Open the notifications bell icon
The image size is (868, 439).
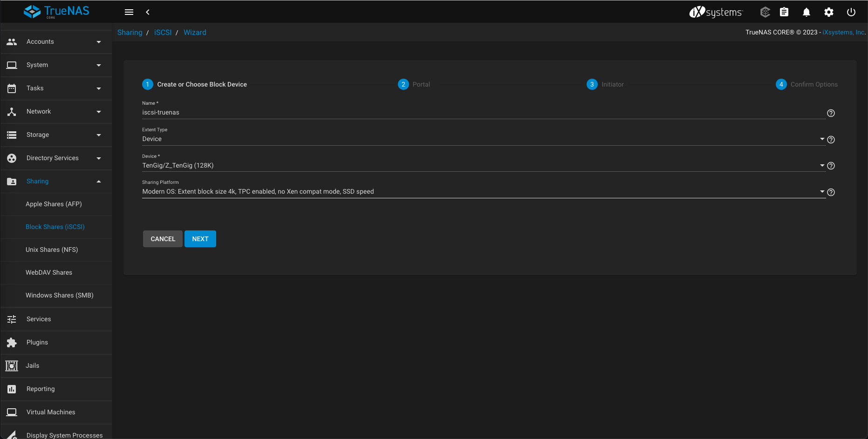[x=806, y=12]
